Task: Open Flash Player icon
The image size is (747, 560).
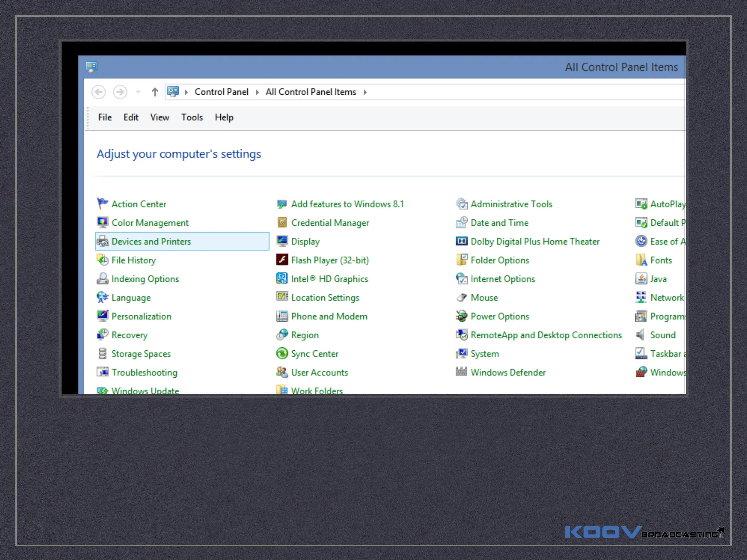Action: pos(282,260)
